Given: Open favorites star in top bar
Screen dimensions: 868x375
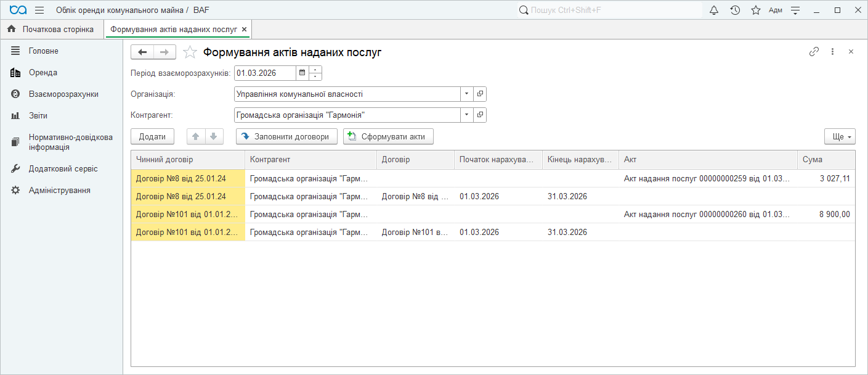Looking at the screenshot, I should 755,10.
